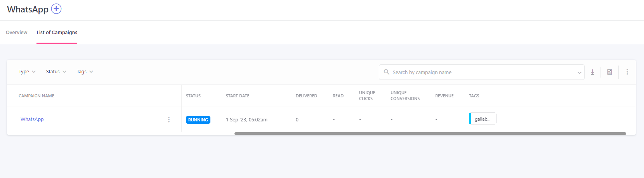The image size is (644, 178).
Task: Click the plus icon beside WhatsApp title
Action: (56, 9)
